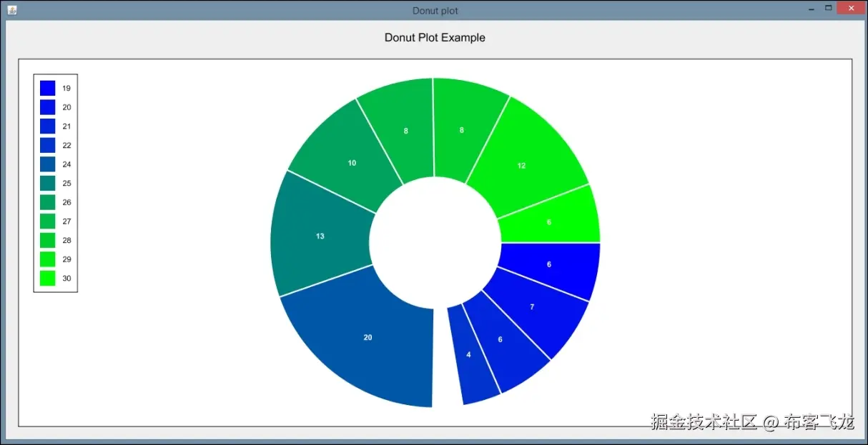Click the legend swatch beside 24
Viewport: 868px width, 445px height.
point(46,164)
